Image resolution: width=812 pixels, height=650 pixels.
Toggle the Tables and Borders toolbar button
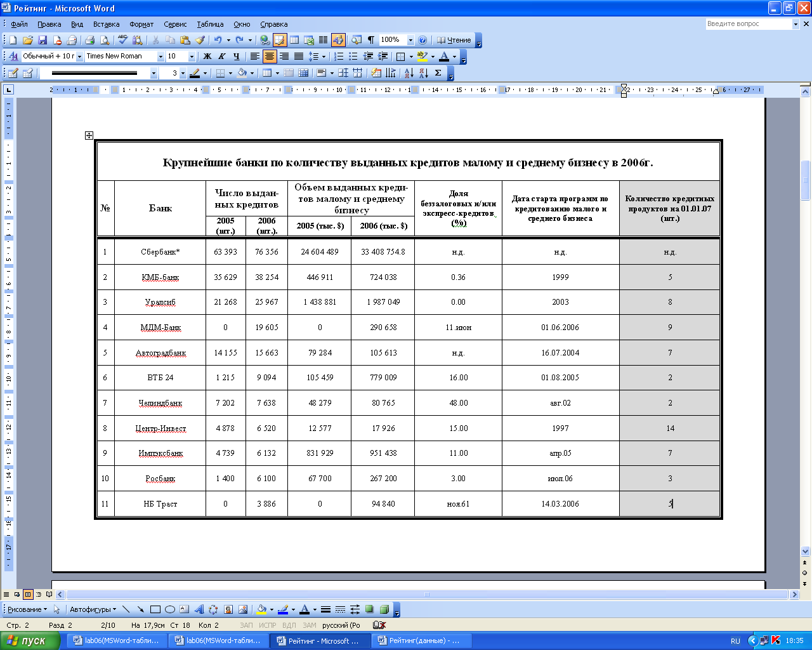[280, 40]
